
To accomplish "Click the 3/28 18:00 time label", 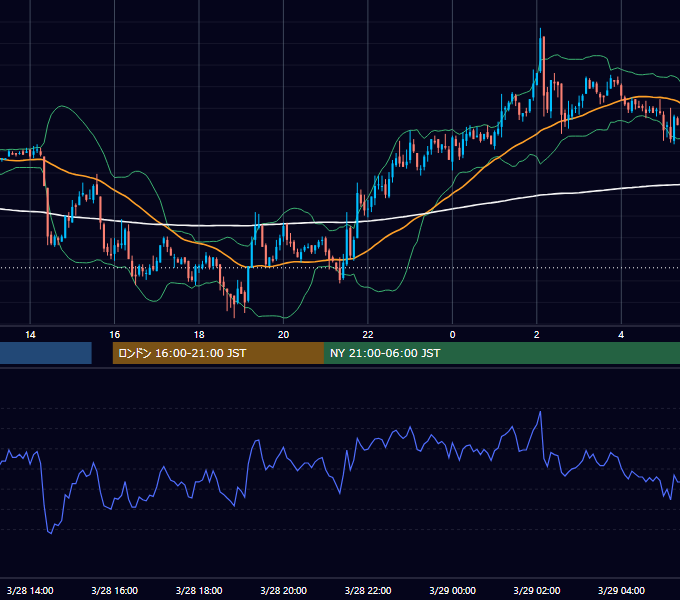I will (x=199, y=590).
